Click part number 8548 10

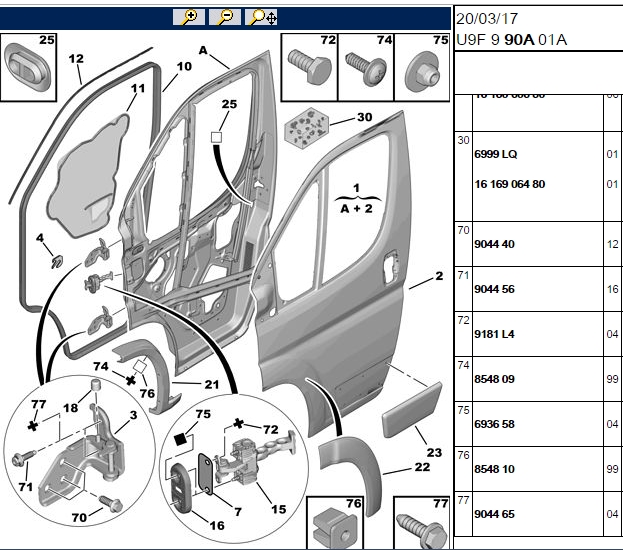point(494,469)
